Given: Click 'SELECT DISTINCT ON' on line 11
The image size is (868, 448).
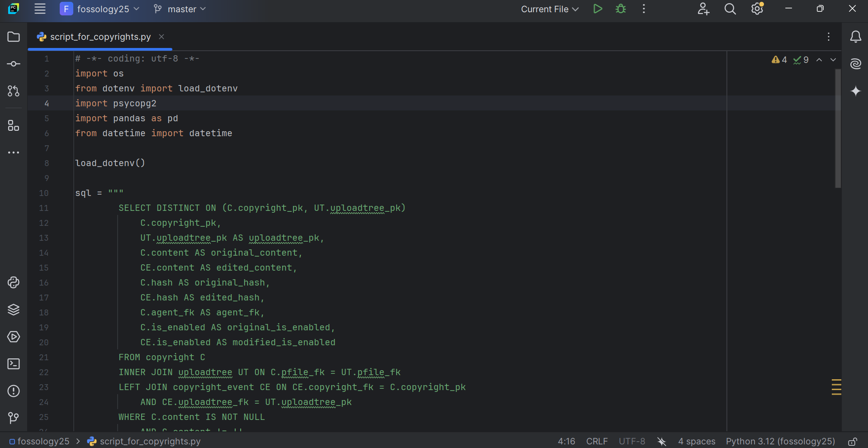Looking at the screenshot, I should (167, 208).
